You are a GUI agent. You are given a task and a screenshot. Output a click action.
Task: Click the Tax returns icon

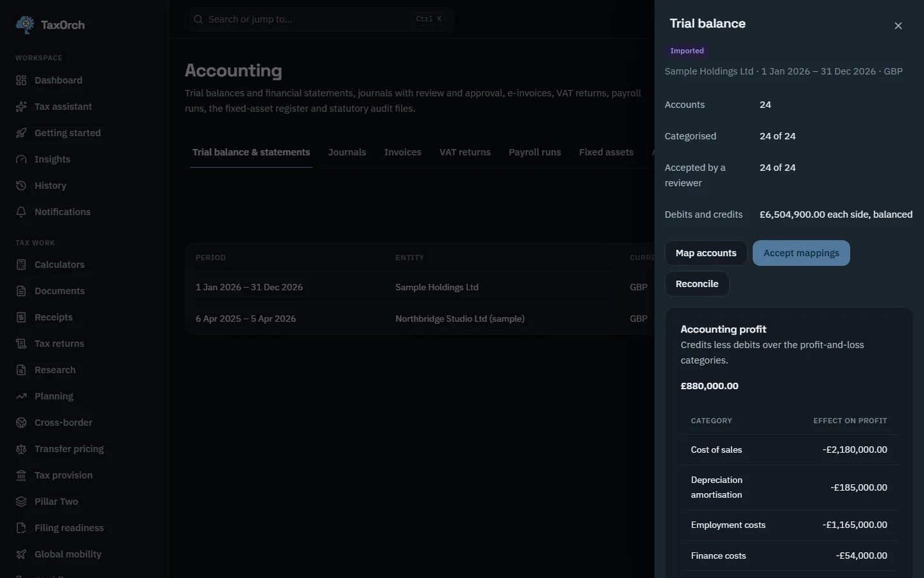[21, 344]
